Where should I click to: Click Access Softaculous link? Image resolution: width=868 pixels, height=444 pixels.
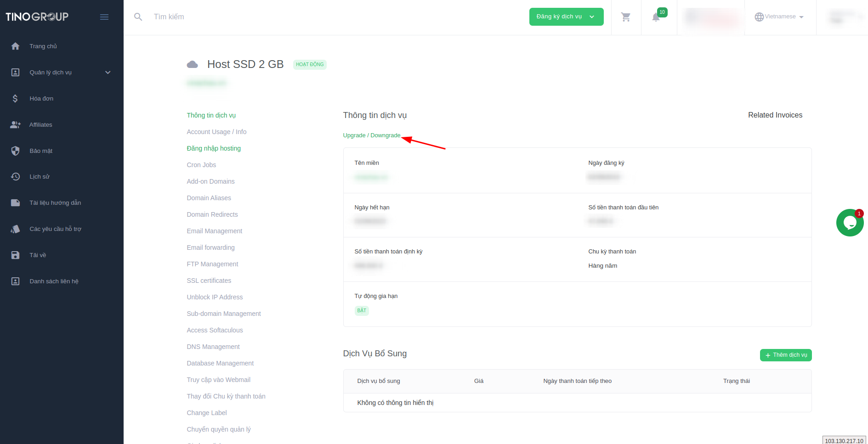[x=215, y=330]
